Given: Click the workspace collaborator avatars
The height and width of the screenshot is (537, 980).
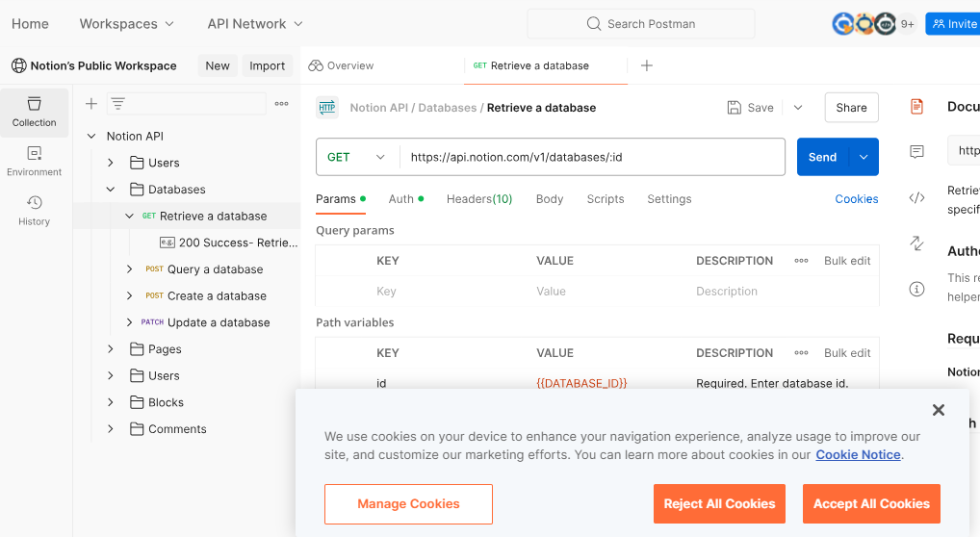Looking at the screenshot, I should click(x=864, y=24).
